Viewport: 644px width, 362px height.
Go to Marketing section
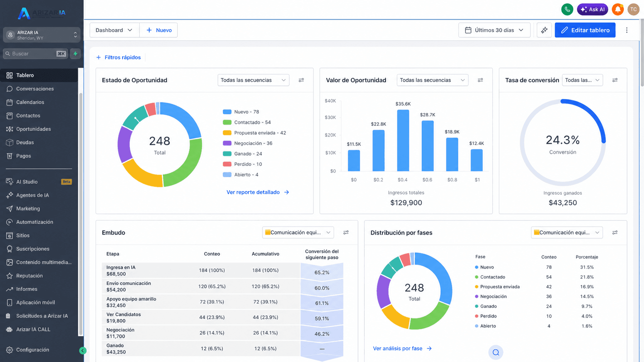[39, 209]
